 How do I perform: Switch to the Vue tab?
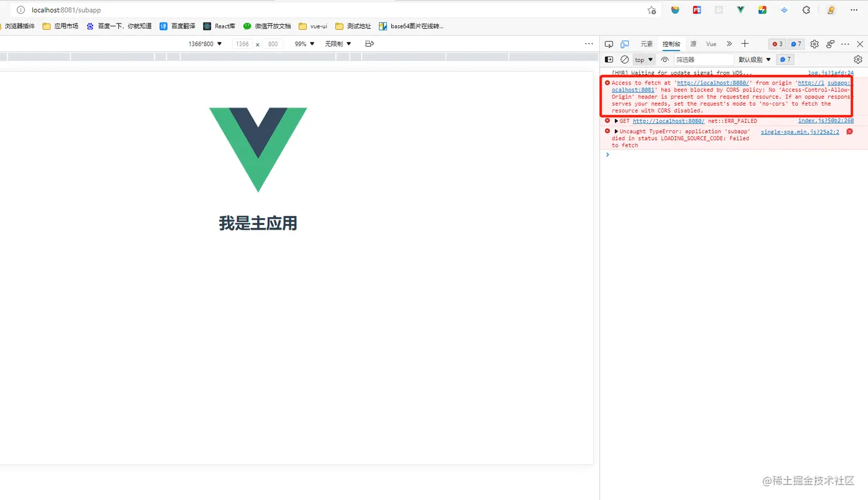tap(710, 44)
